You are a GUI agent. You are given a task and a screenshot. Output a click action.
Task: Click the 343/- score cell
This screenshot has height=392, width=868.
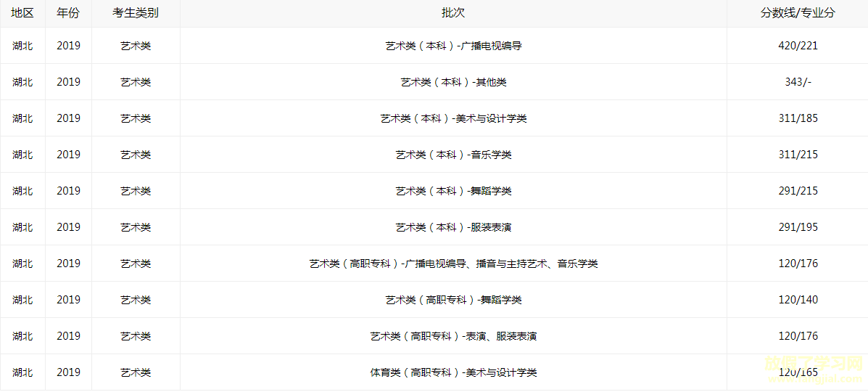(798, 82)
